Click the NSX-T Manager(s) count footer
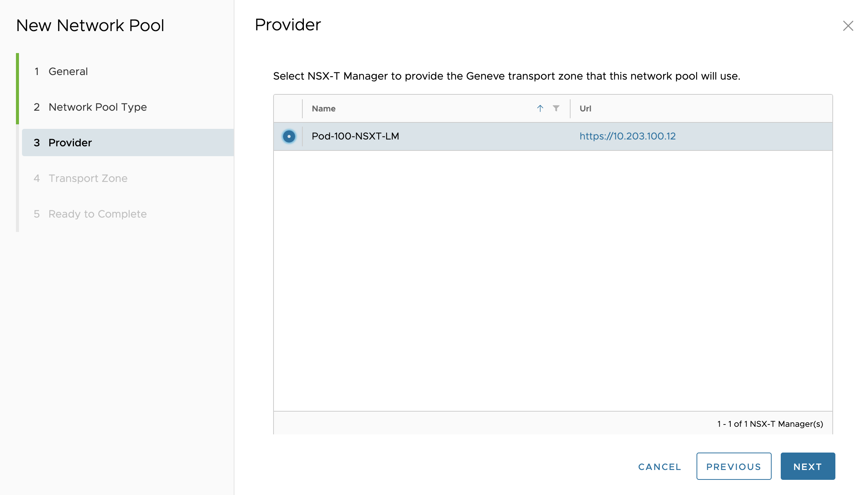 pos(770,424)
